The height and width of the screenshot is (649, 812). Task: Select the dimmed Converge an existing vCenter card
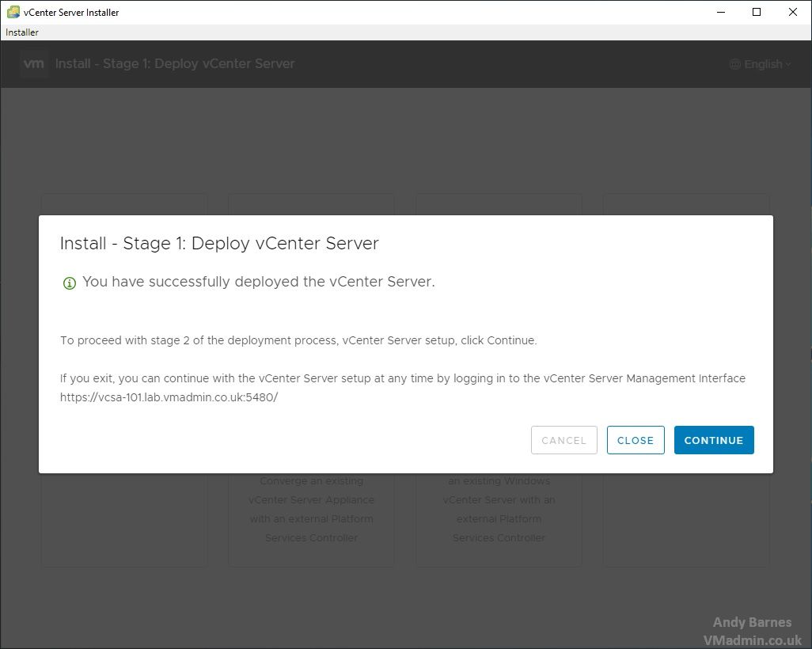click(x=311, y=509)
